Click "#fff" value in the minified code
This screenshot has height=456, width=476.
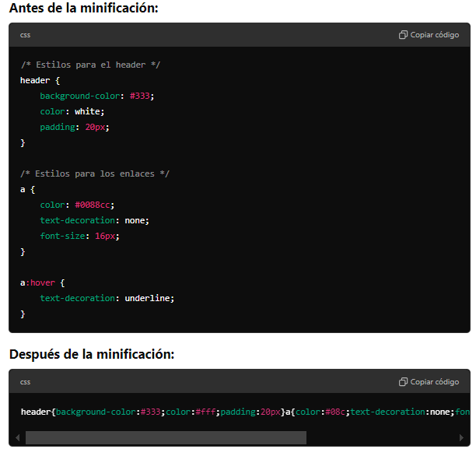(205, 412)
